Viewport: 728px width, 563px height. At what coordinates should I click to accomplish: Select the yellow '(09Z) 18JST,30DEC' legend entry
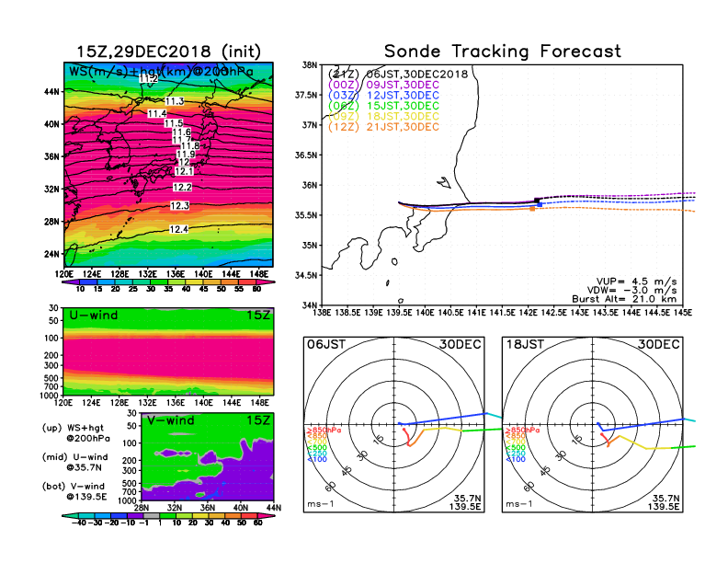(383, 116)
